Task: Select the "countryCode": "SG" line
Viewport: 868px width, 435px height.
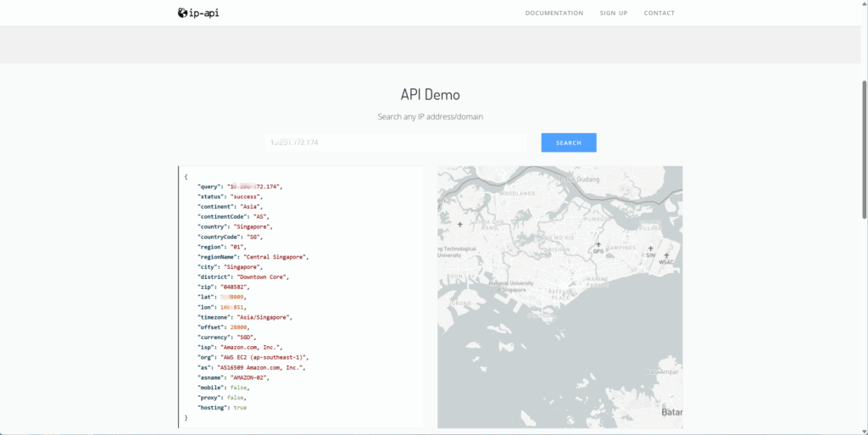Action: point(230,237)
